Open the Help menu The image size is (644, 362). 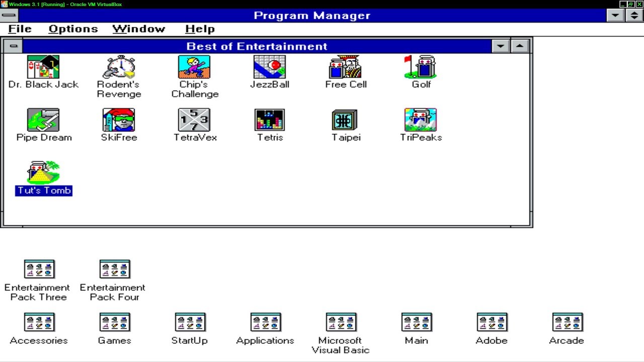[x=200, y=29]
